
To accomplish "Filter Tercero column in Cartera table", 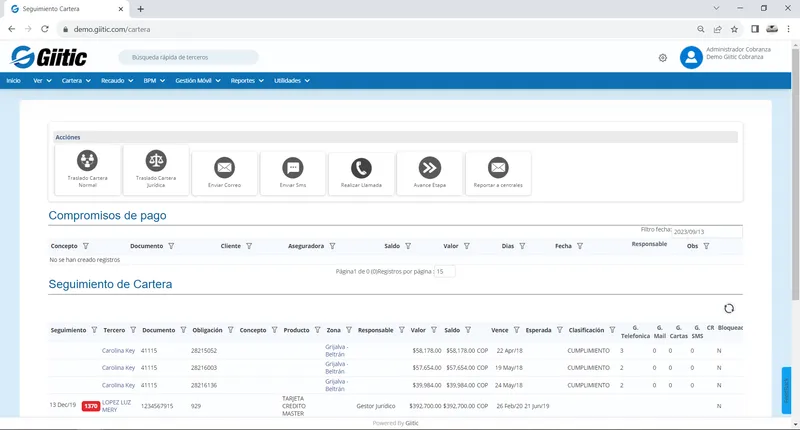I will 133,330.
